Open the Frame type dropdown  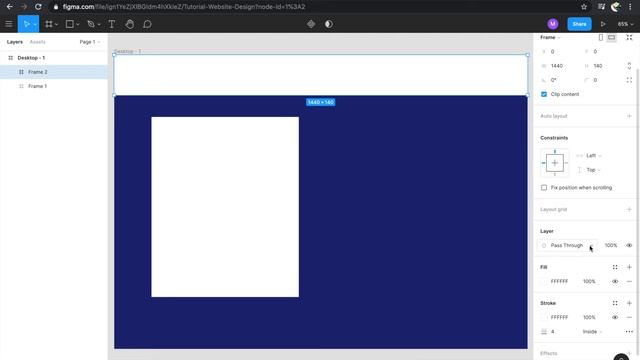[550, 38]
